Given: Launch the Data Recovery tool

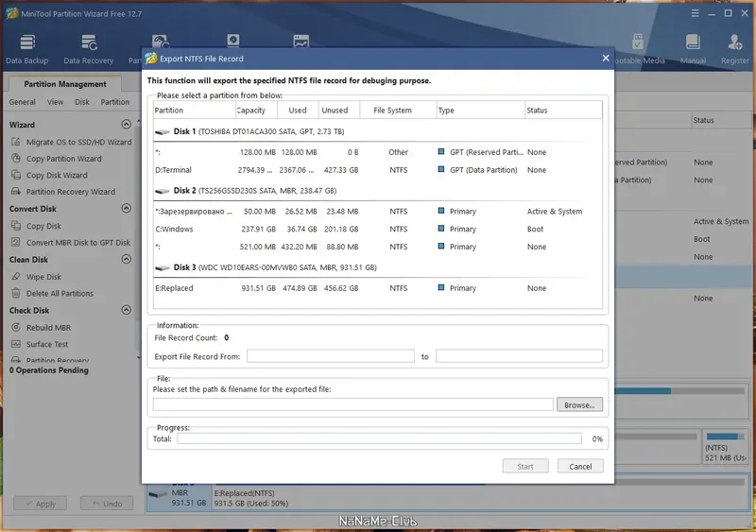Looking at the screenshot, I should pyautogui.click(x=89, y=48).
